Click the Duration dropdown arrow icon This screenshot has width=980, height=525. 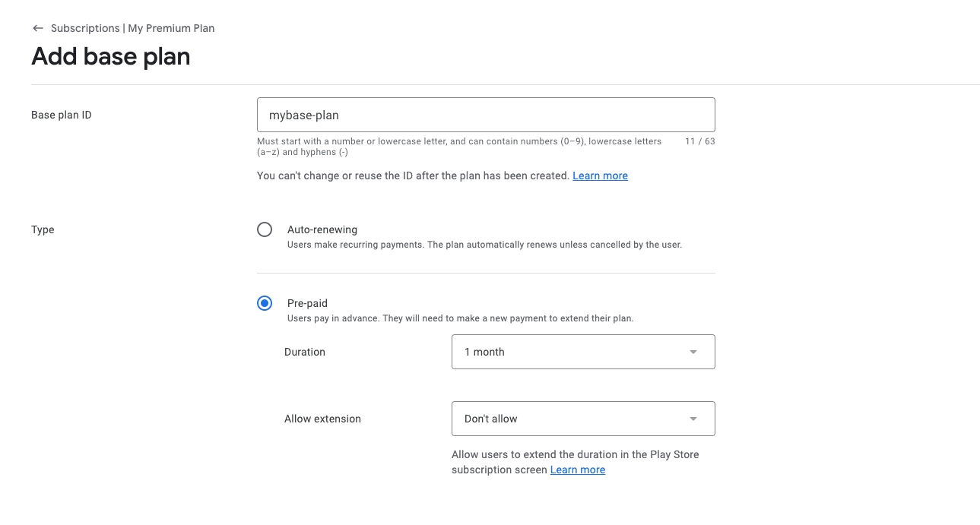[693, 352]
